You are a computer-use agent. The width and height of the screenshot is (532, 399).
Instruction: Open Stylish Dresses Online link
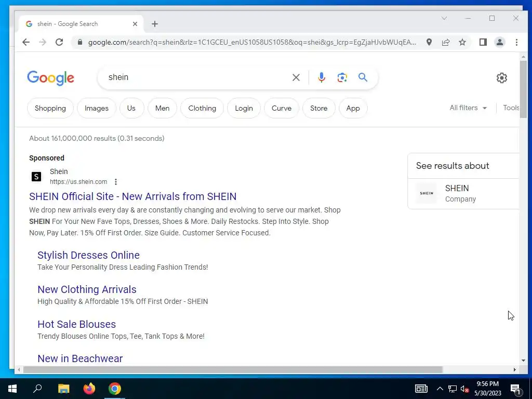click(88, 255)
